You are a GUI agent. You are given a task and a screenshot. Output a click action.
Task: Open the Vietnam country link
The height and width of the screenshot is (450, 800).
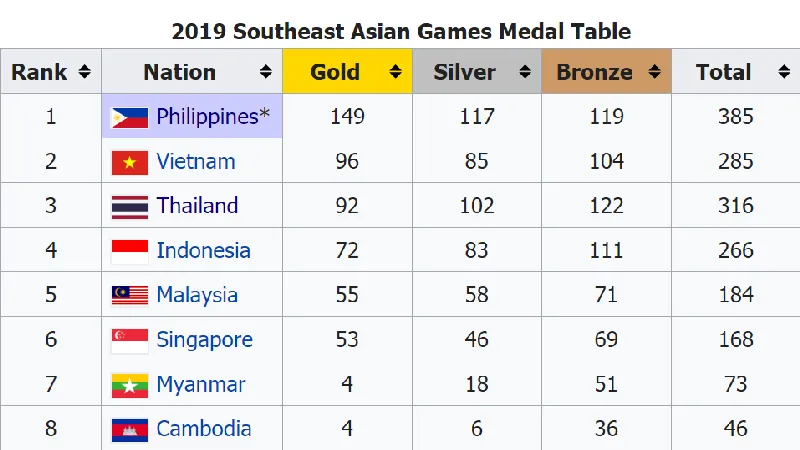point(196,162)
